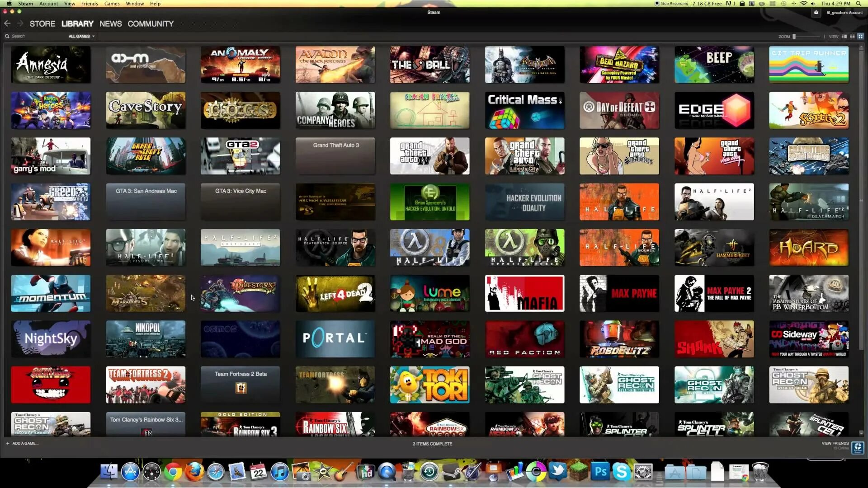868x488 pixels.
Task: Drag the ZOOM slider control
Action: point(795,36)
